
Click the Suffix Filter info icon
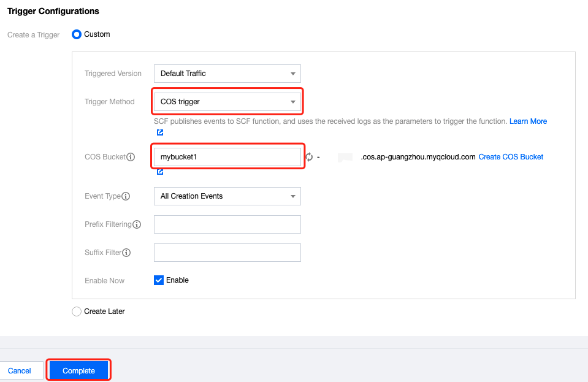tap(126, 253)
